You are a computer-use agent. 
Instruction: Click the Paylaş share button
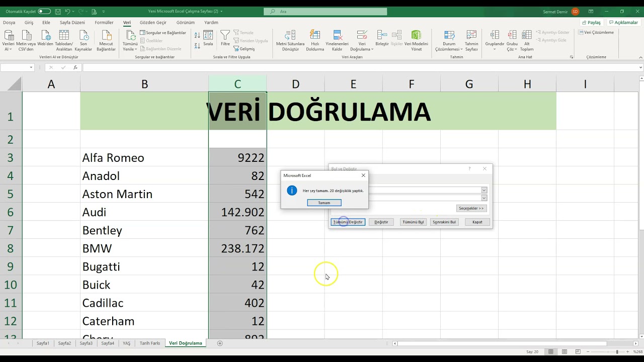591,23
